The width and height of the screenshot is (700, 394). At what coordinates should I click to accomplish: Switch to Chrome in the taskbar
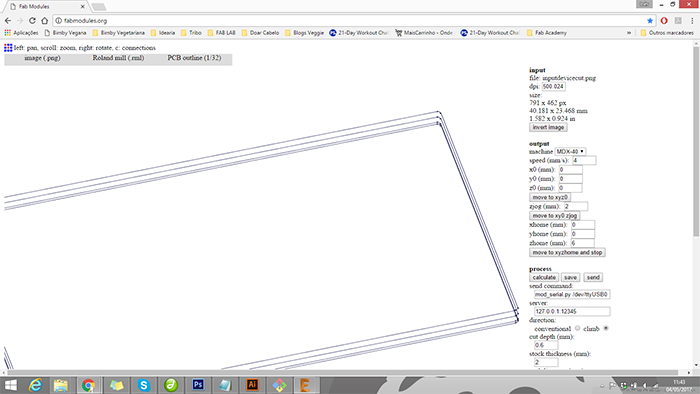pos(88,385)
